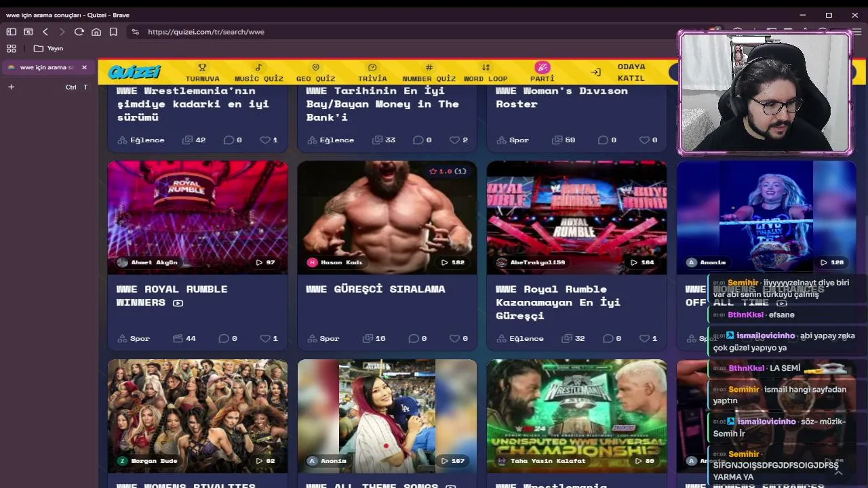The image size is (868, 488).
Task: Open 'WWE Wrestlemania'nın şimdiye kadarki en iyi sürümü'
Action: pos(193,104)
